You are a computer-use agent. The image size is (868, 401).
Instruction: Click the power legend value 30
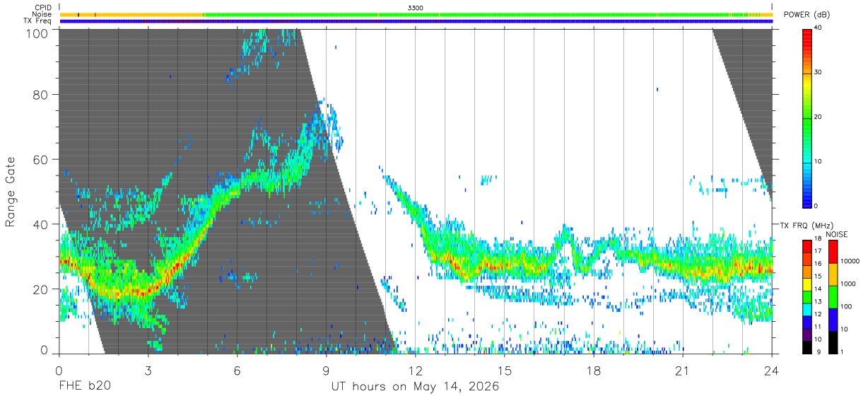tap(819, 72)
